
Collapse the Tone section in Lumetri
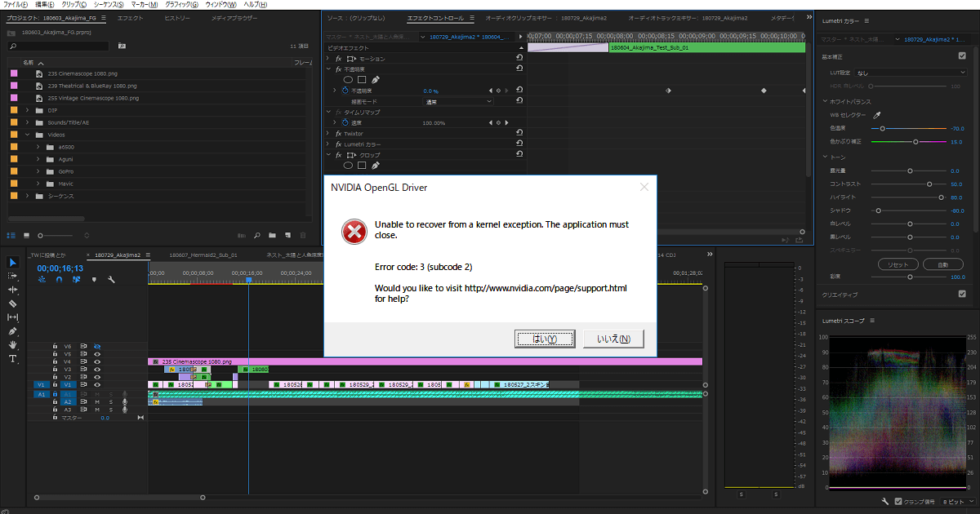tap(826, 157)
